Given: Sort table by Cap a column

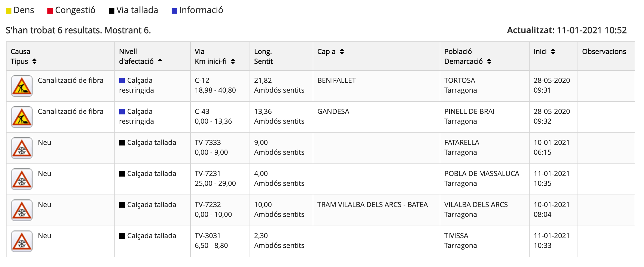Looking at the screenshot, I should click(342, 51).
